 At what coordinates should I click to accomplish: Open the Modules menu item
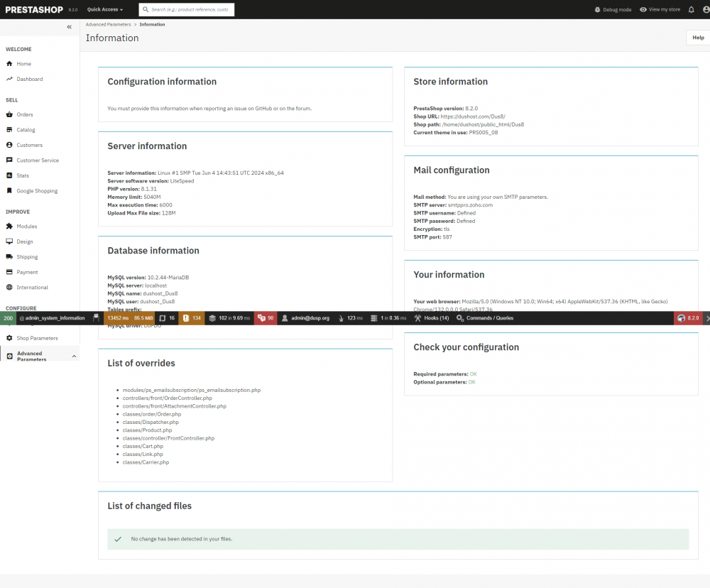tap(27, 226)
